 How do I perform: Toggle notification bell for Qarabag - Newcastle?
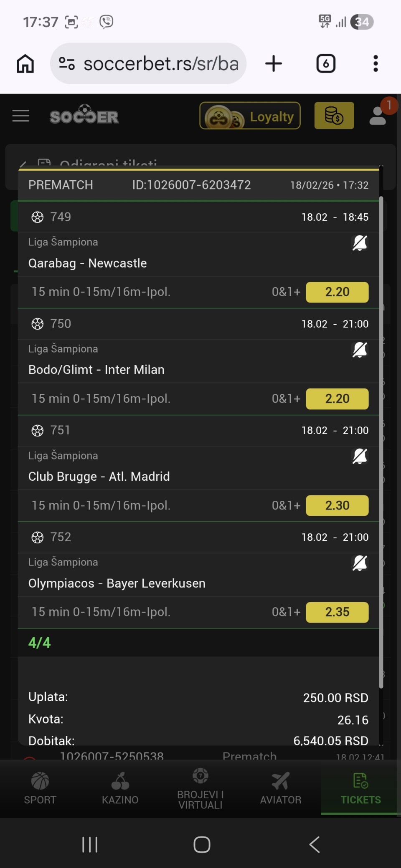pyautogui.click(x=360, y=243)
